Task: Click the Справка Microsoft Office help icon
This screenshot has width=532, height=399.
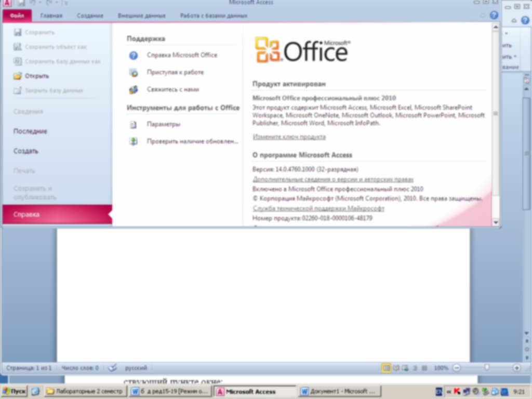Action: click(x=134, y=55)
